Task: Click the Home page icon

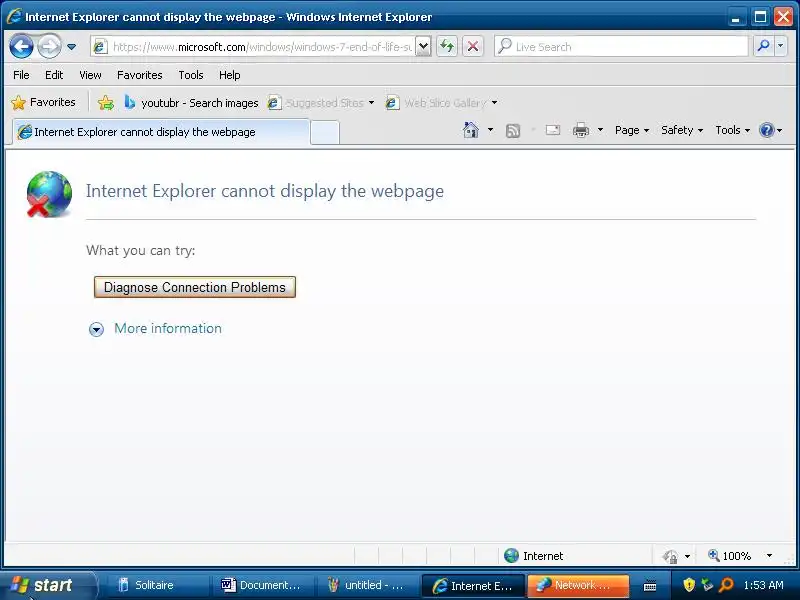Action: pos(470,130)
